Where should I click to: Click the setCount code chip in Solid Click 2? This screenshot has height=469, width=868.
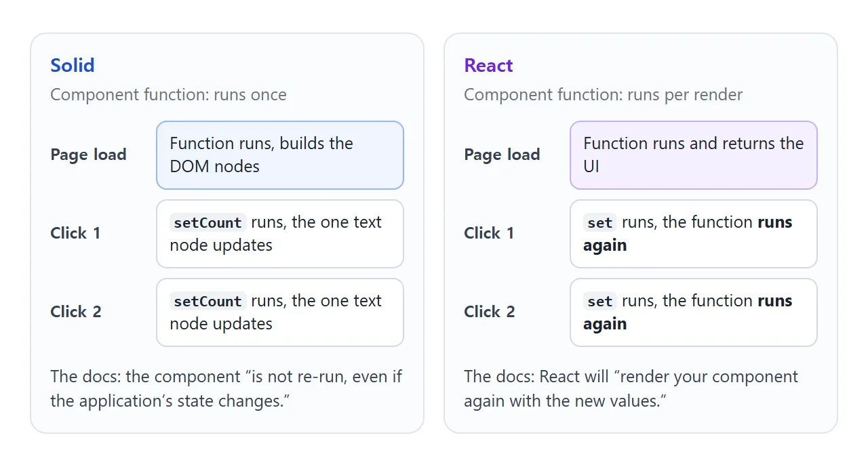pos(208,301)
